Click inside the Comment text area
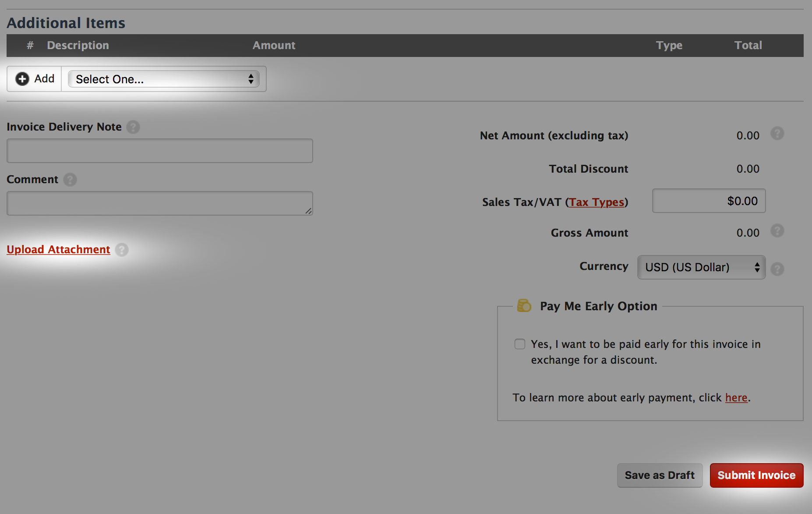 click(159, 203)
